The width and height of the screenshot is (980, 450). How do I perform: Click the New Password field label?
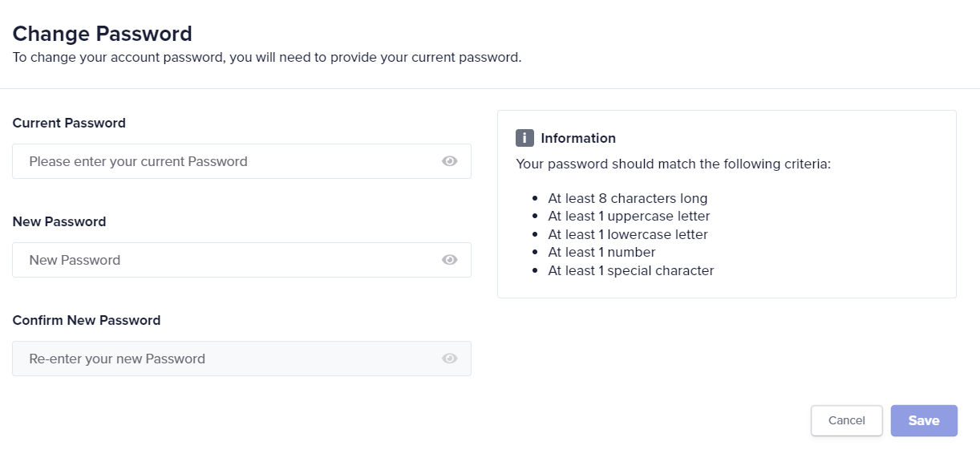click(59, 222)
